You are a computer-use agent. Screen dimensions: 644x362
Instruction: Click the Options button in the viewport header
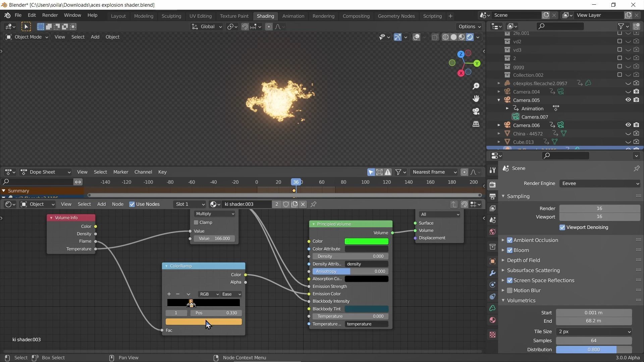coord(469,26)
